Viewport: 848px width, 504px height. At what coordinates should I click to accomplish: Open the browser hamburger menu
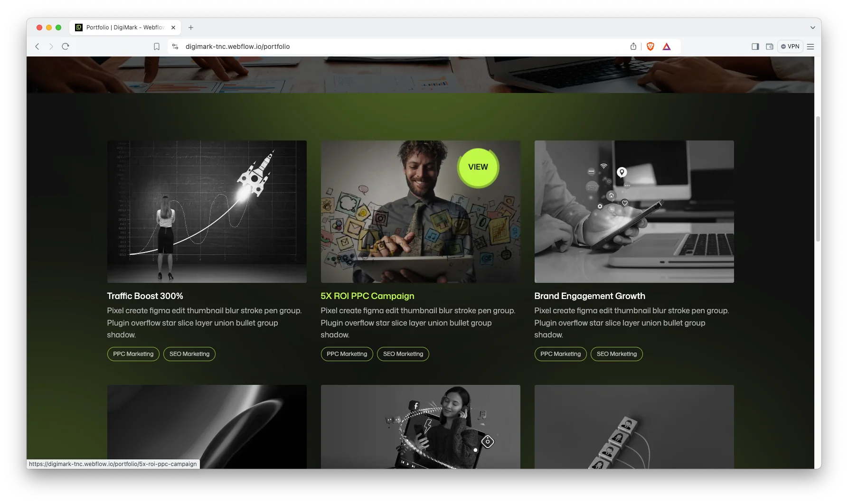point(810,47)
